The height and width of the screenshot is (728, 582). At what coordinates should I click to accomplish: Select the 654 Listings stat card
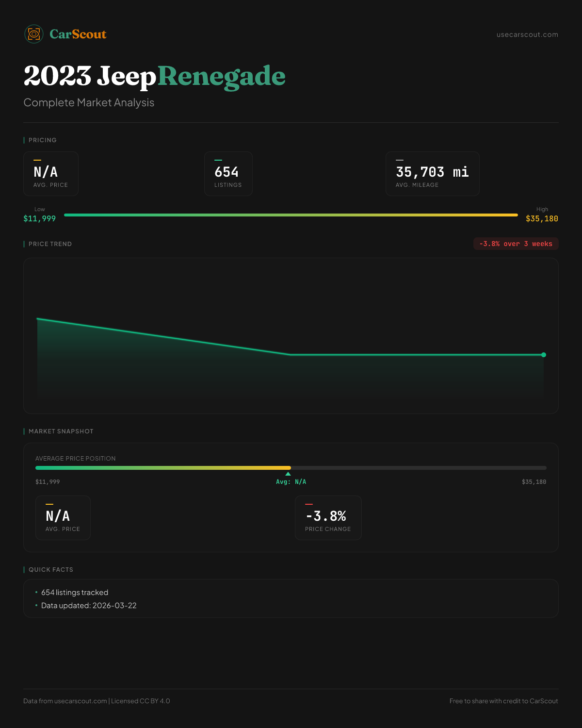point(228,174)
